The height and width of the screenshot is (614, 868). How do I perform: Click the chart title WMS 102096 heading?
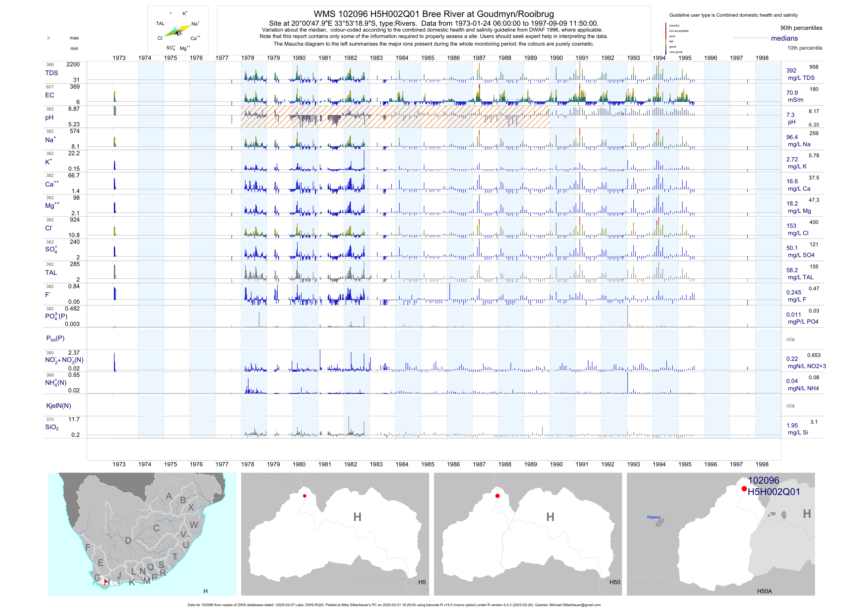coord(434,14)
